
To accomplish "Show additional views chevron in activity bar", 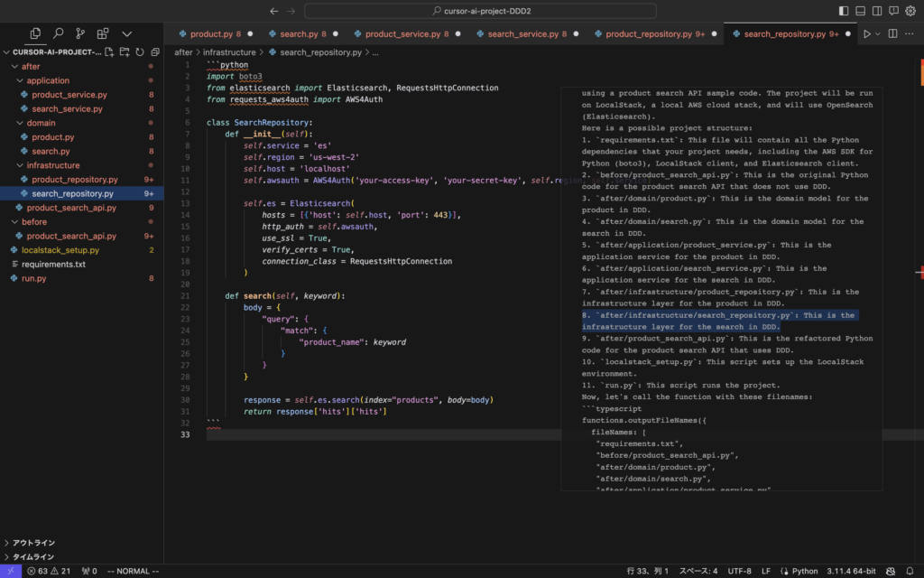I will coord(126,33).
